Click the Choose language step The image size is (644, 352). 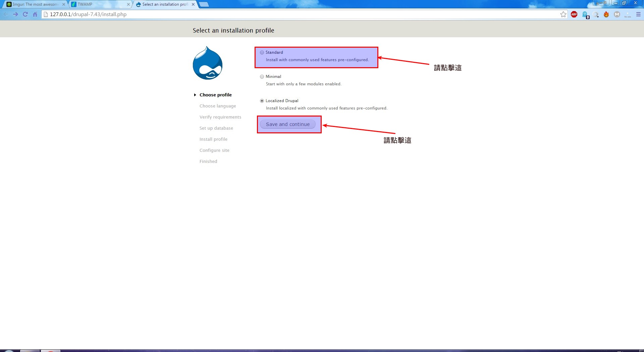(x=218, y=106)
